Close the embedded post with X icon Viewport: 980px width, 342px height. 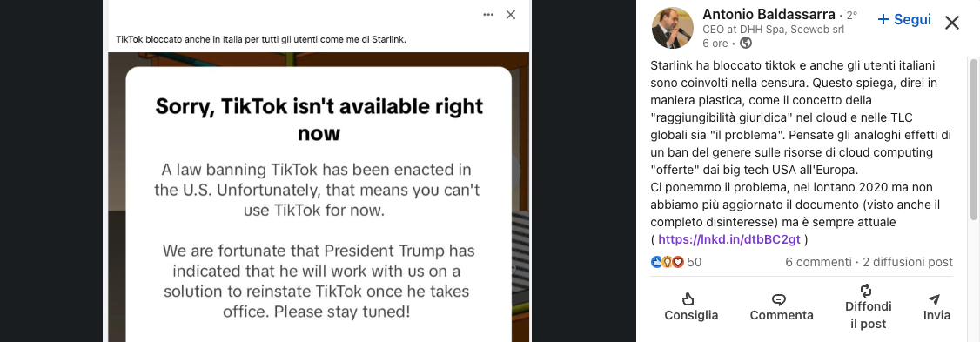(511, 15)
